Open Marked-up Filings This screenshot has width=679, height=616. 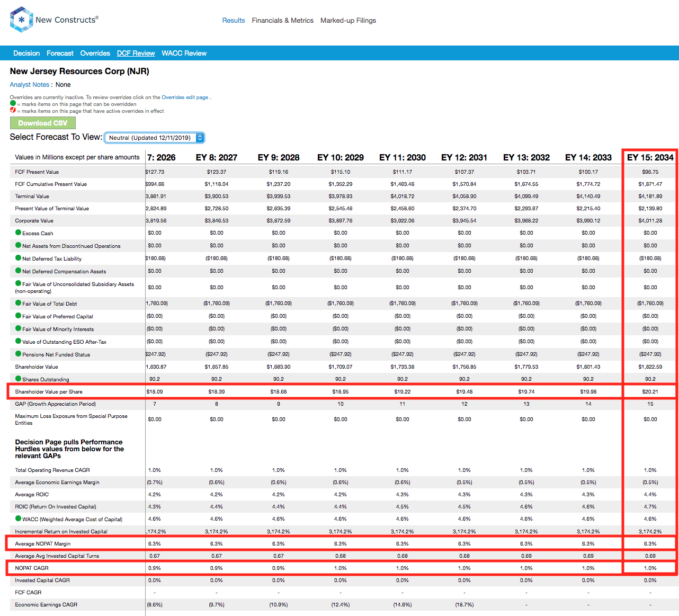[349, 21]
